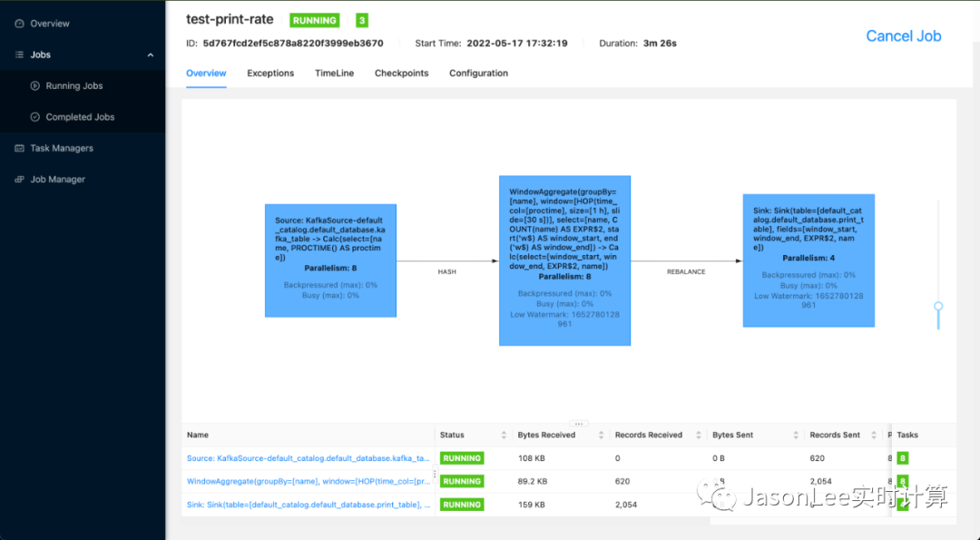
Task: Click RUNNING badge in Sink row
Action: point(462,505)
